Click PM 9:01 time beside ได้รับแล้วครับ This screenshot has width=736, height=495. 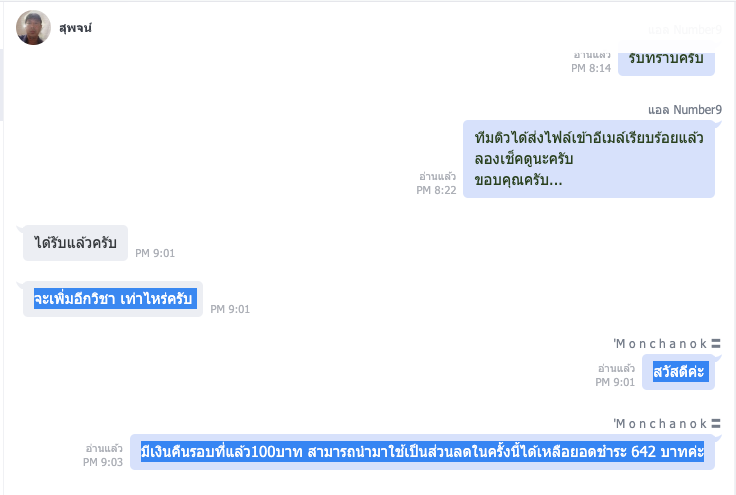[x=155, y=253]
